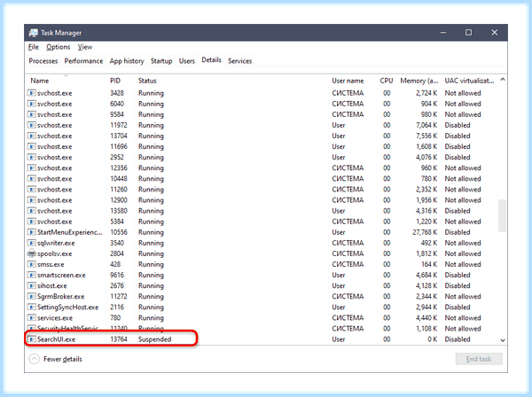Click the scrollbar up arrow
The image size is (532, 397).
503,80
